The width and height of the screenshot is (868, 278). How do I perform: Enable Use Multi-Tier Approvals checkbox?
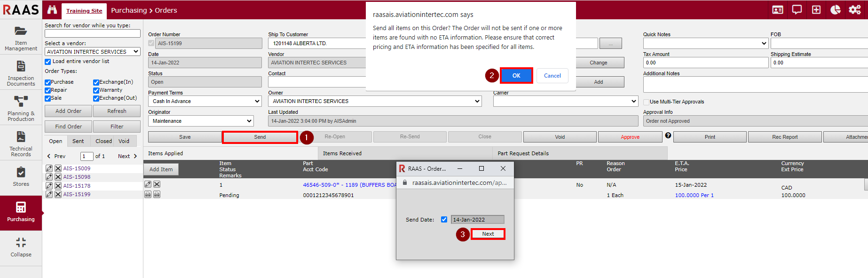[x=647, y=102]
